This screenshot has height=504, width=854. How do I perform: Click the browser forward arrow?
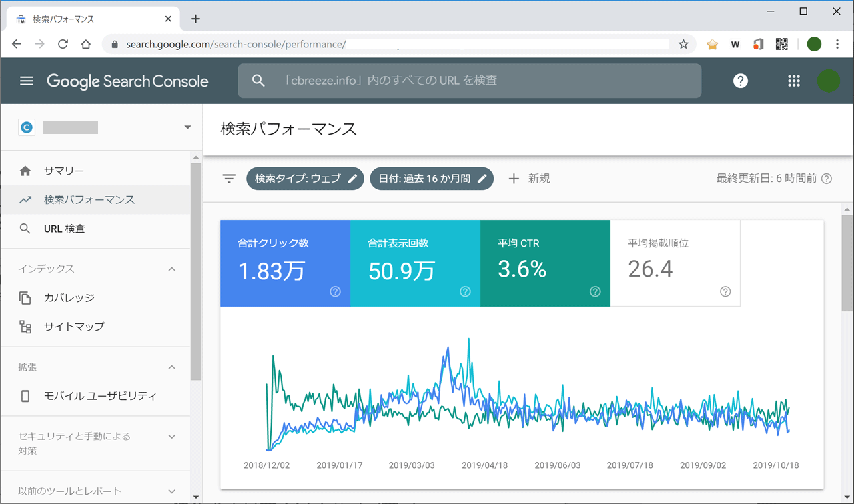tap(40, 44)
